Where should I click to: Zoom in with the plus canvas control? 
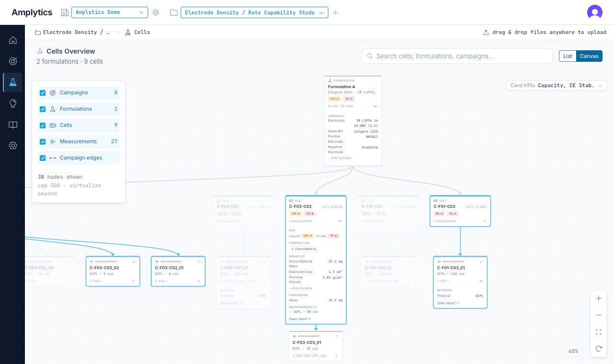pos(599,298)
